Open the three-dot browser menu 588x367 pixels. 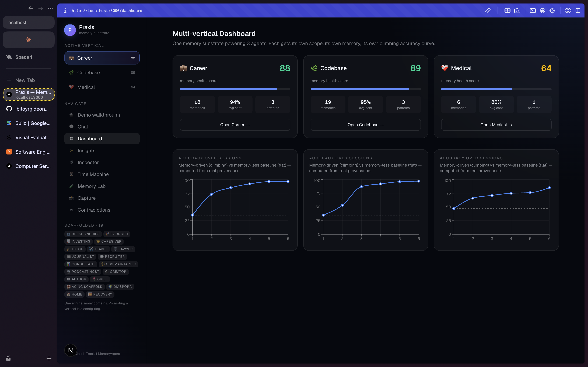tap(50, 8)
